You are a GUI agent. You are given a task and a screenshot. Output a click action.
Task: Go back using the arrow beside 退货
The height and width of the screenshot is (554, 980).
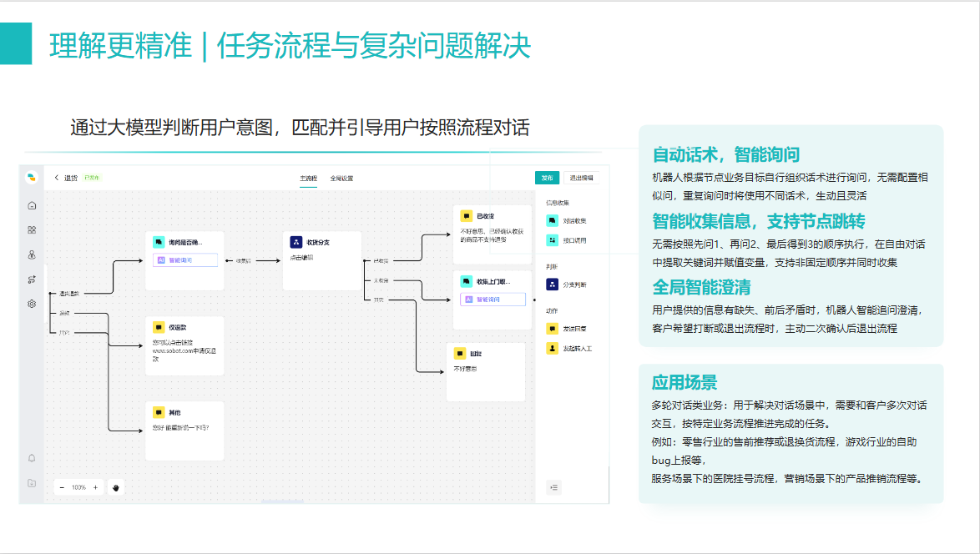point(56,178)
